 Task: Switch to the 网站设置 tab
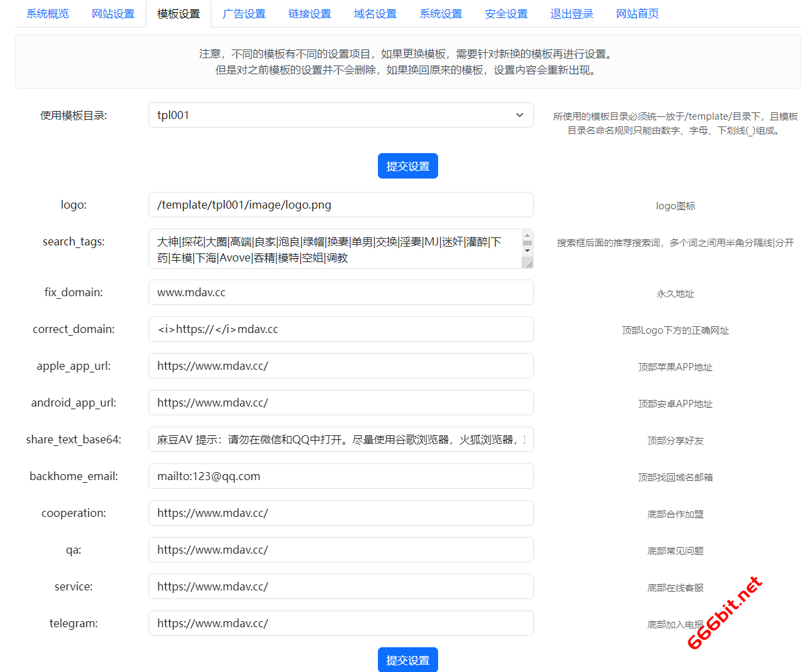coord(113,13)
